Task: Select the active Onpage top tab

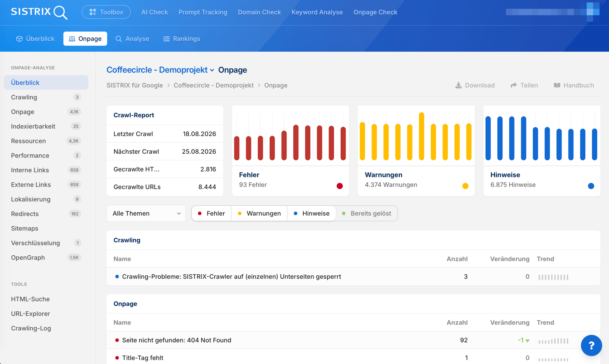Action: click(x=85, y=39)
